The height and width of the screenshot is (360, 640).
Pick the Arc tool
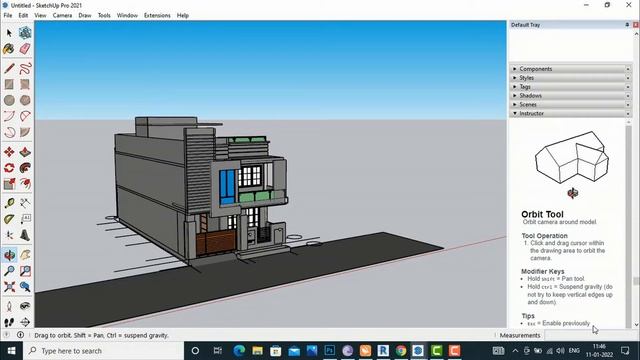[x=9, y=116]
